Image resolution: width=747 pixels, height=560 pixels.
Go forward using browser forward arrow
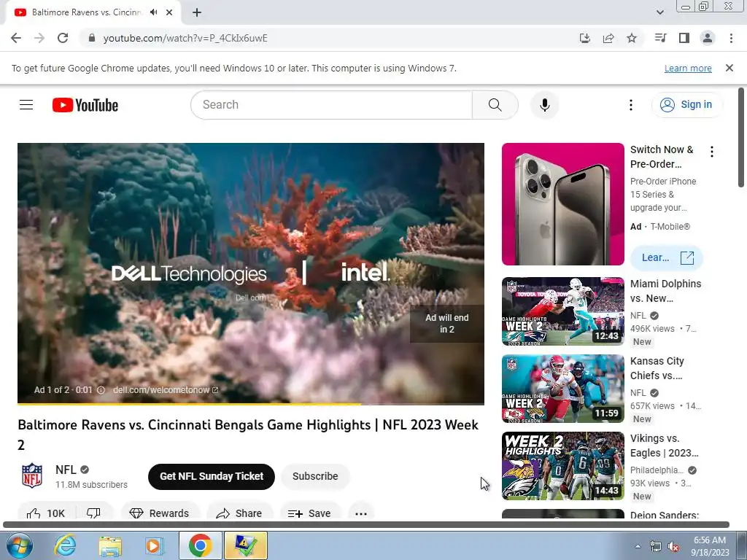[39, 38]
